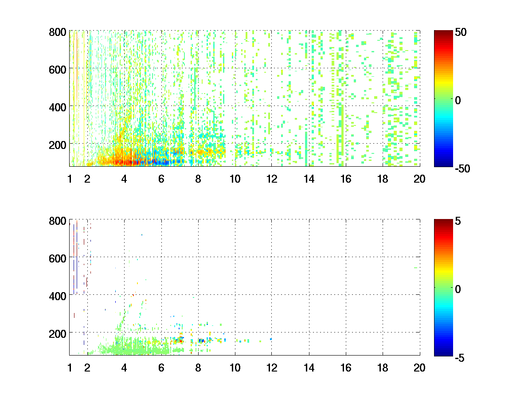Click the '2' x-axis tick under the lower plot
Image resolution: width=532 pixels, height=399 pixels.
pyautogui.click(x=87, y=368)
